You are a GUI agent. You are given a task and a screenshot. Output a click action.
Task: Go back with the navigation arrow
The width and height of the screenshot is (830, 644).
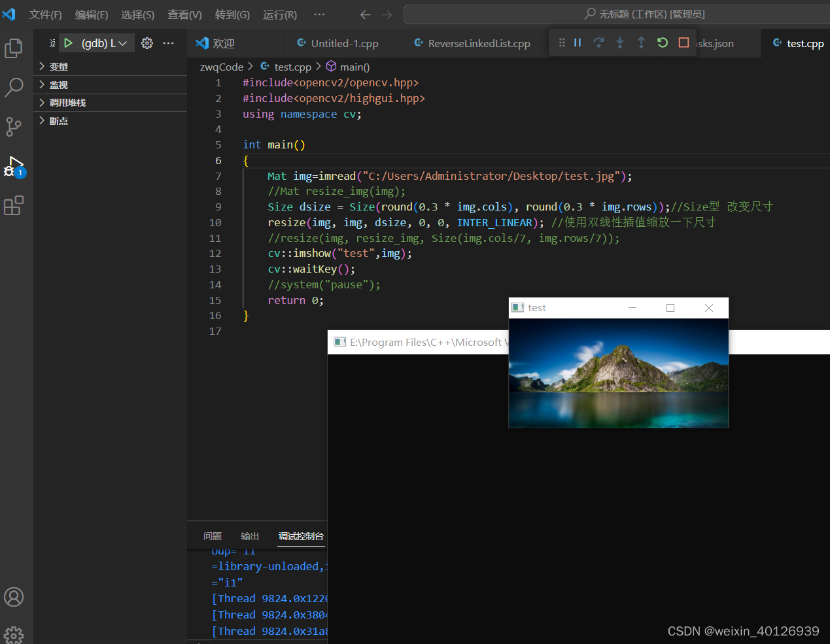[x=366, y=14]
